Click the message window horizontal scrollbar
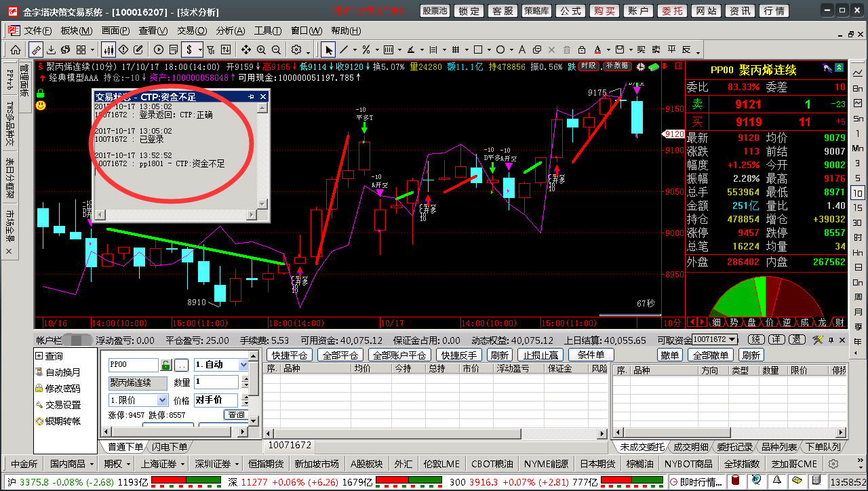 (175, 215)
